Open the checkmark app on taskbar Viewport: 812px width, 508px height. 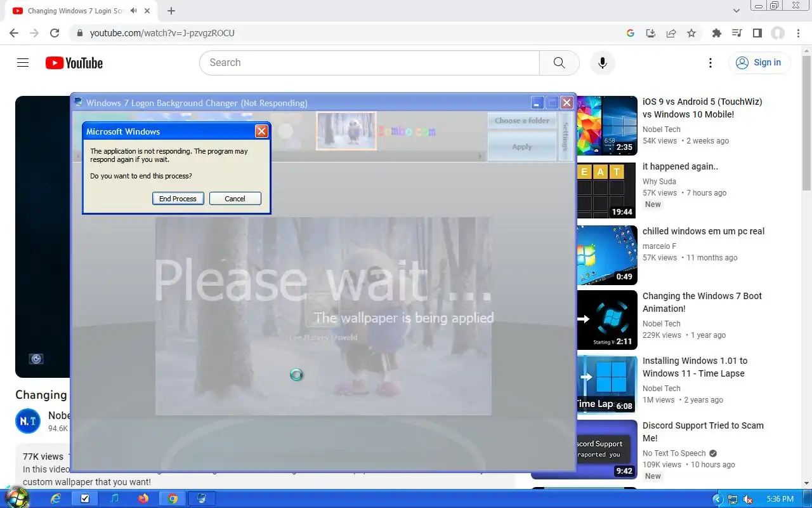coord(84,498)
